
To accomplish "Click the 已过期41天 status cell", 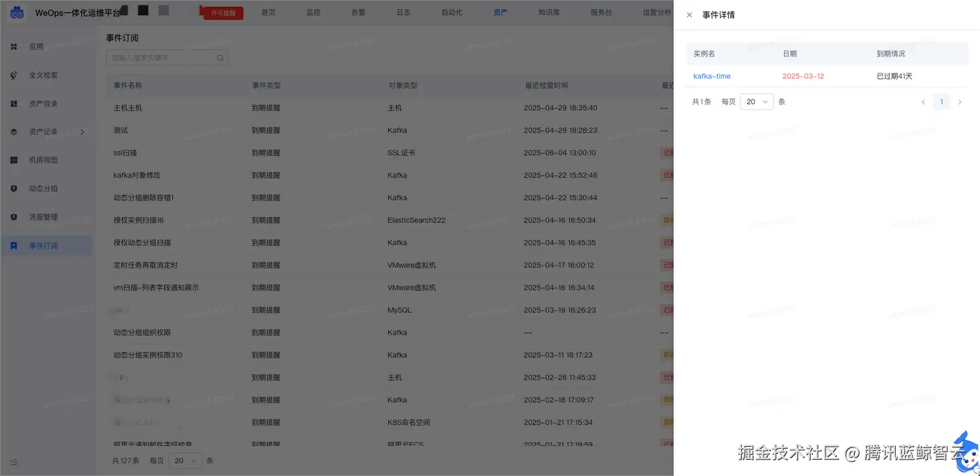I will [894, 76].
